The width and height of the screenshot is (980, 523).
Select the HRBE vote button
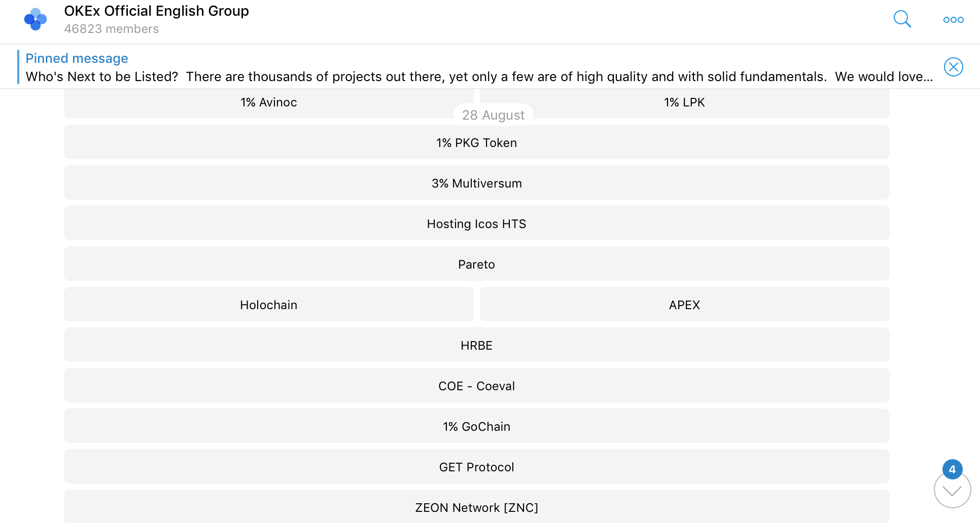(476, 345)
